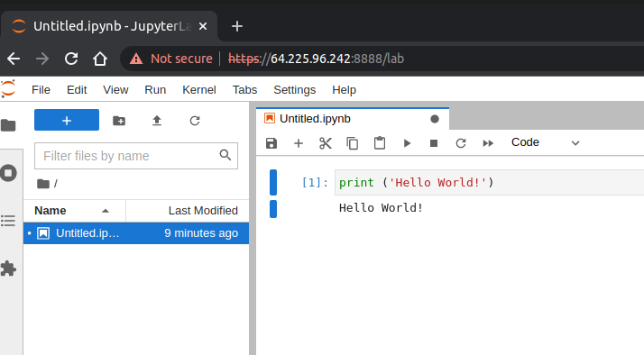The width and height of the screenshot is (644, 355).
Task: Upload files using the upload arrow icon
Action: point(157,121)
